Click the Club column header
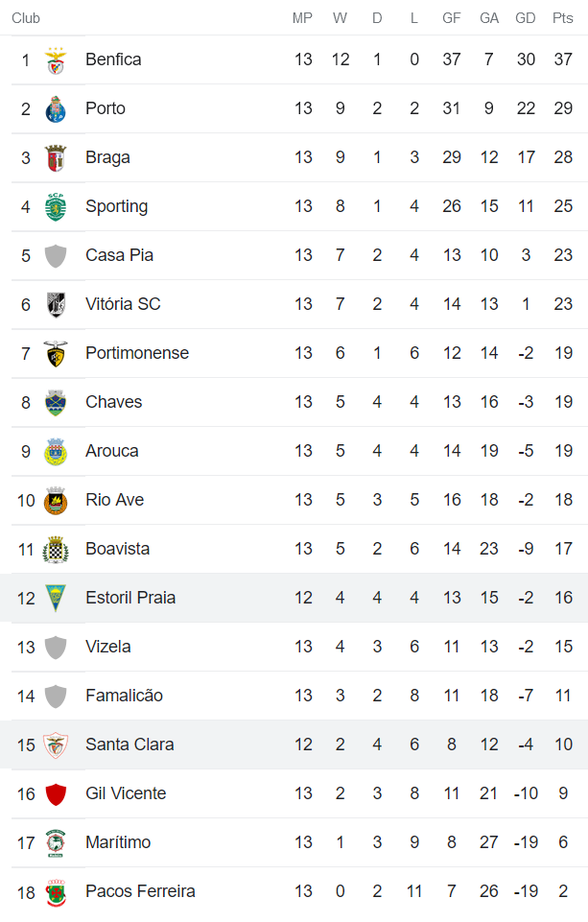The height and width of the screenshot is (922, 588). coord(26,18)
